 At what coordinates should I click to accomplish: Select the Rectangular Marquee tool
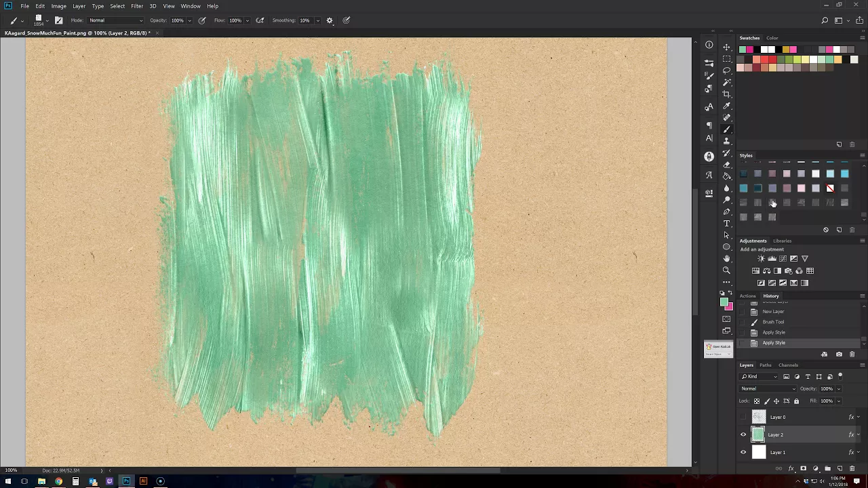tap(726, 59)
